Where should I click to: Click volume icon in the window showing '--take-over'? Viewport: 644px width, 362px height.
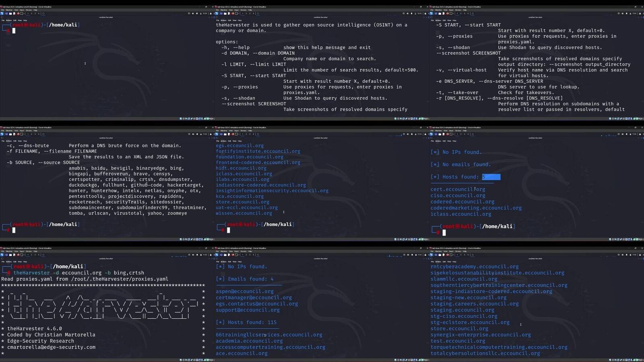(x=622, y=13)
